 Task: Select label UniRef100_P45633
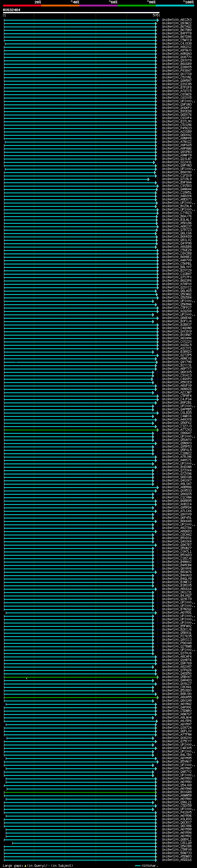pyautogui.click(x=177, y=128)
